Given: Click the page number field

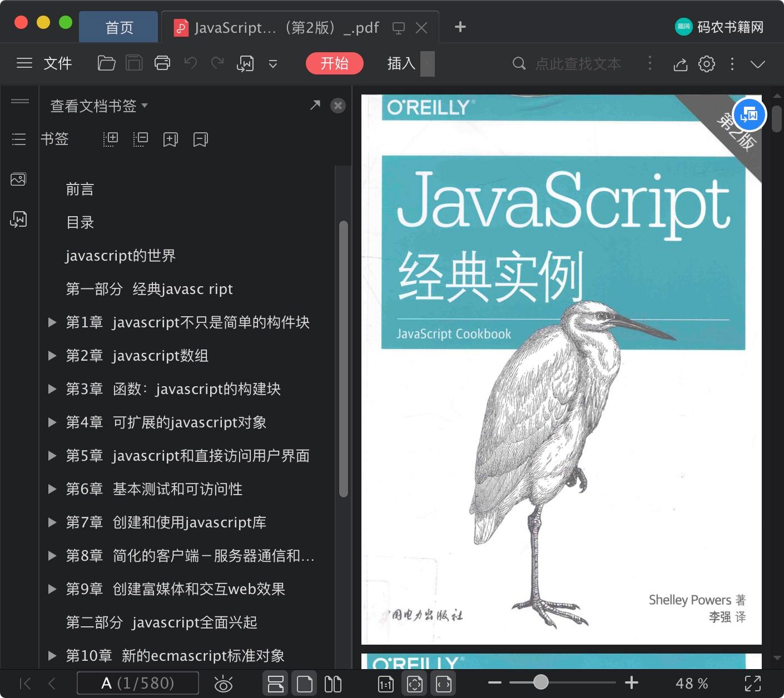Looking at the screenshot, I should pos(138,683).
